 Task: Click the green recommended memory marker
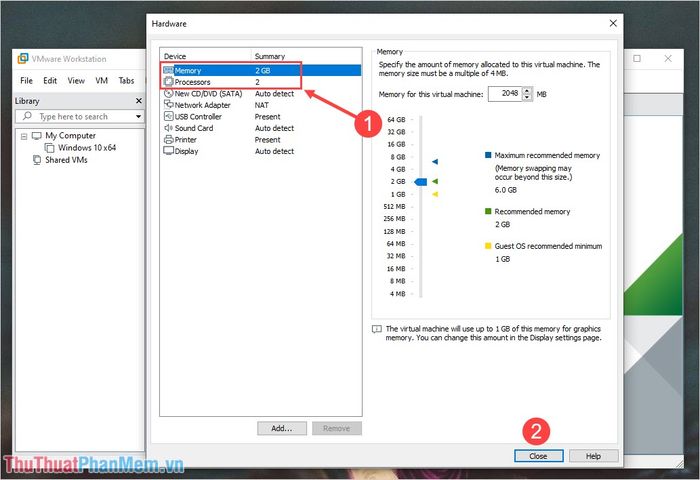click(435, 181)
